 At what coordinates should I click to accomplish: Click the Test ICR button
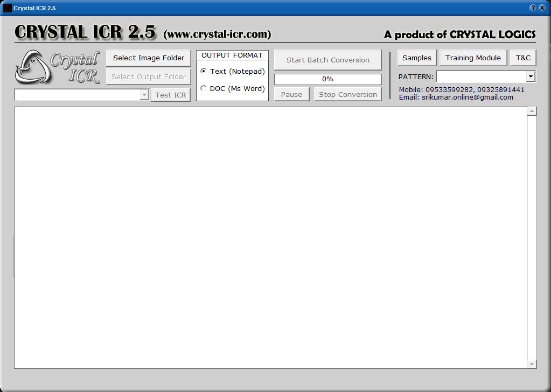pos(171,95)
